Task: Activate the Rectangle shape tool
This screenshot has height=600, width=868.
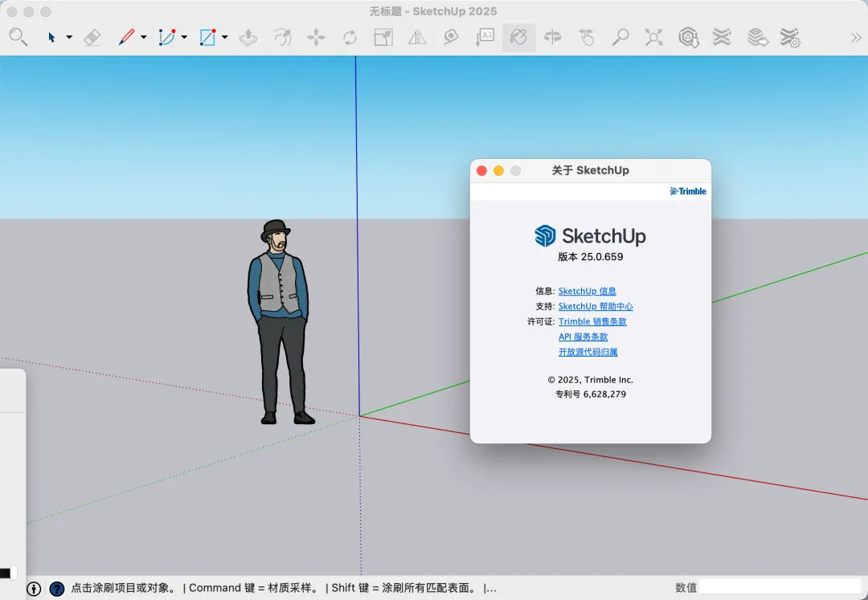Action: click(x=207, y=38)
